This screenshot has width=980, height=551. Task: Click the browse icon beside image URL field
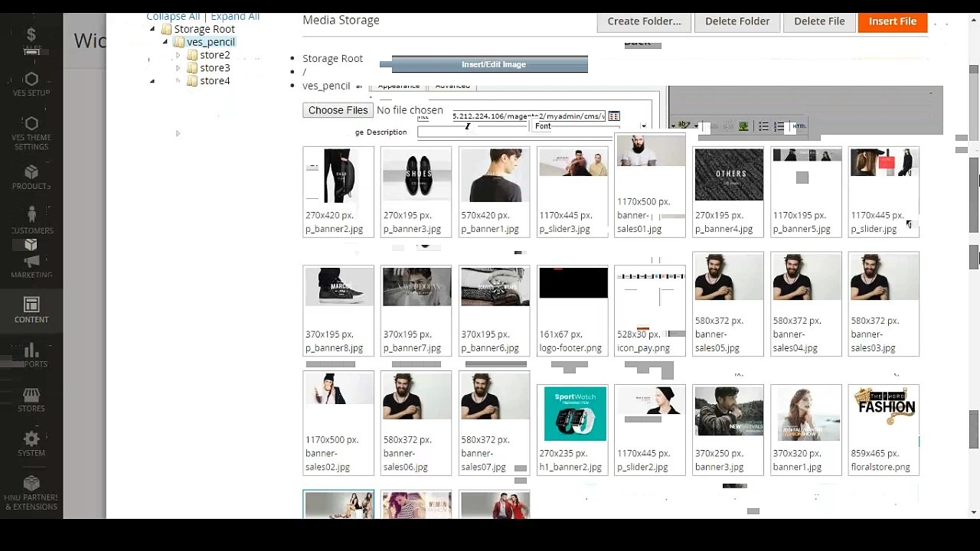pyautogui.click(x=614, y=116)
